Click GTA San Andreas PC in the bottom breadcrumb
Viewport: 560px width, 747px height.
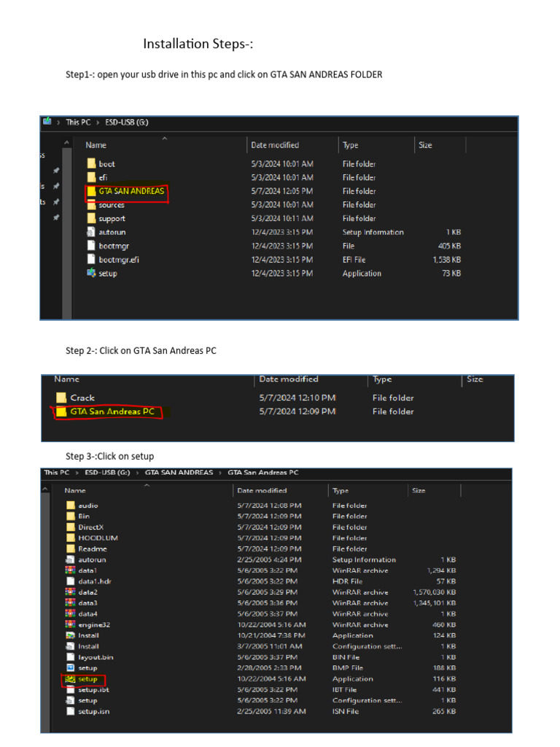pyautogui.click(x=262, y=473)
